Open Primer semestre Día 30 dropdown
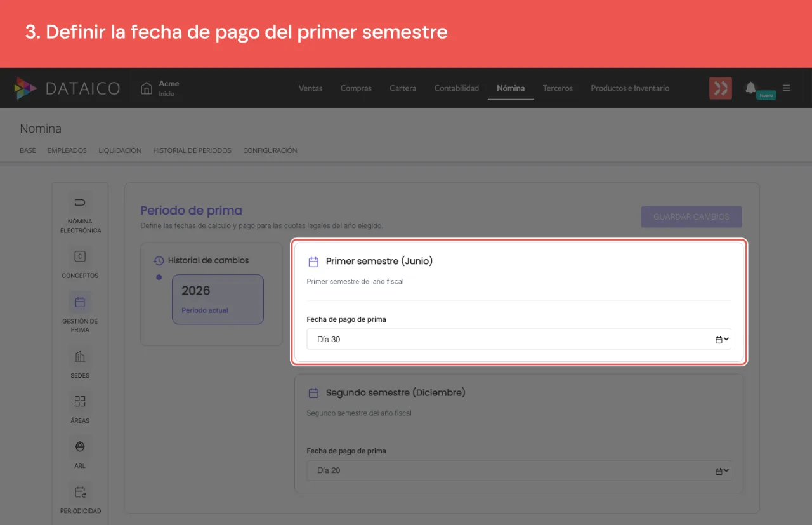The image size is (812, 525). pyautogui.click(x=519, y=339)
